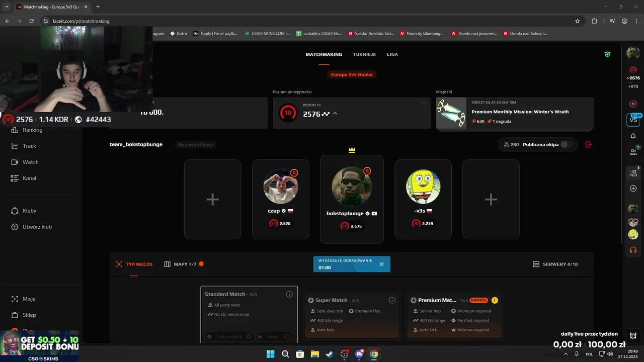The height and width of the screenshot is (362, 644).
Task: Open the bottom-right sidebar toggle icon
Action: 633,335
